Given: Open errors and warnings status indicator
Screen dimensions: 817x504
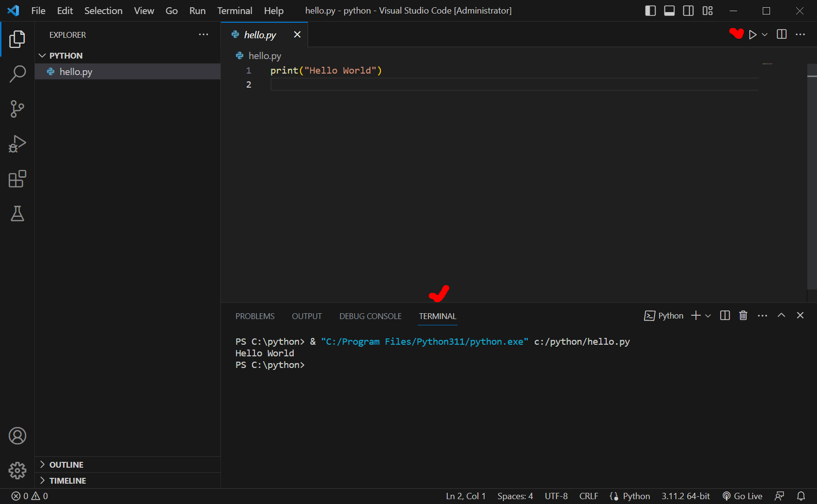Looking at the screenshot, I should coord(30,496).
